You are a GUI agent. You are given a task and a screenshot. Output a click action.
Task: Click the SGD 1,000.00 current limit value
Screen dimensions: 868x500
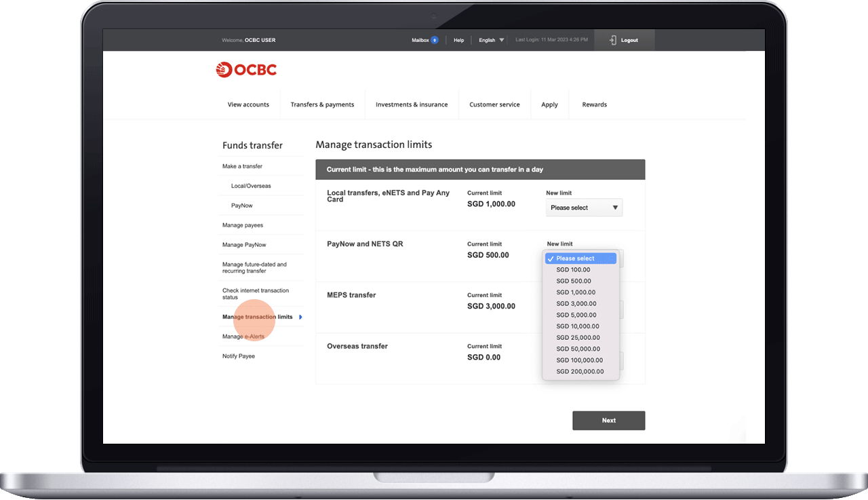[x=491, y=204]
